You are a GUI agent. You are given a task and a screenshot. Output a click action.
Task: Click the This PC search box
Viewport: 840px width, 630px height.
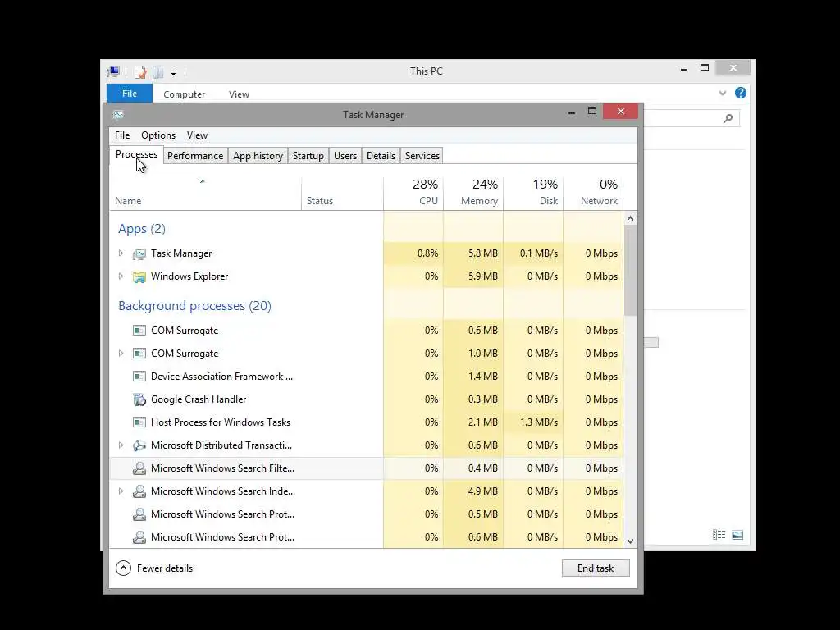(x=691, y=118)
